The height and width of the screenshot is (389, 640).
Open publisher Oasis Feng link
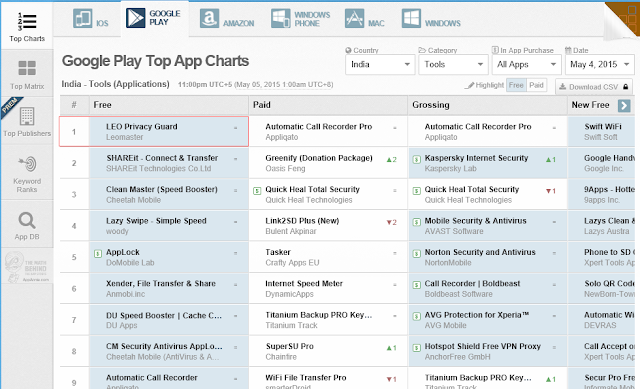285,169
